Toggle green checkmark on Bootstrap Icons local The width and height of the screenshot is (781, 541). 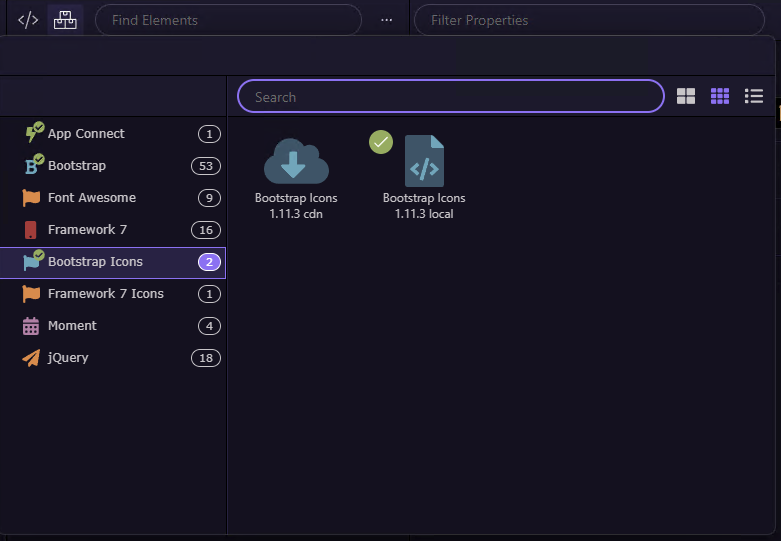point(381,142)
